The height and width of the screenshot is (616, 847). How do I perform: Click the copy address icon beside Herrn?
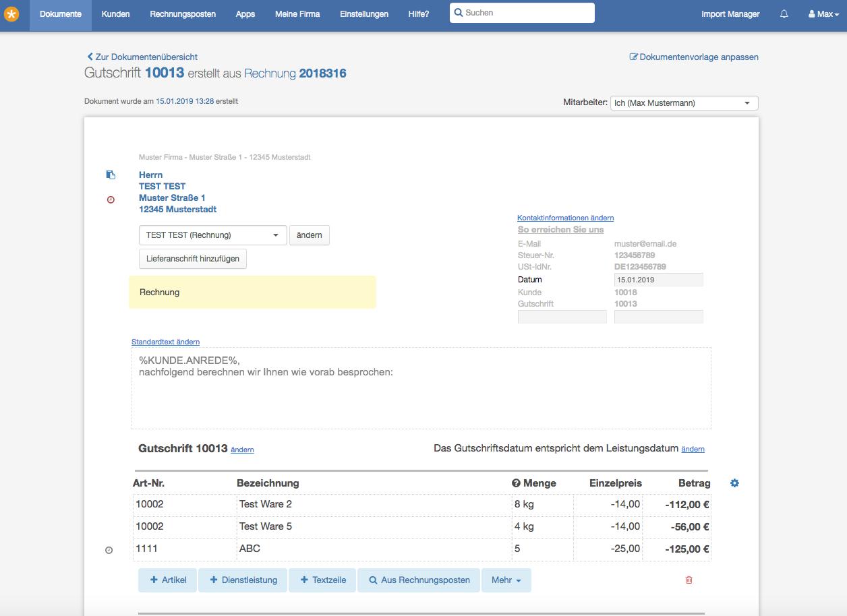tap(111, 175)
